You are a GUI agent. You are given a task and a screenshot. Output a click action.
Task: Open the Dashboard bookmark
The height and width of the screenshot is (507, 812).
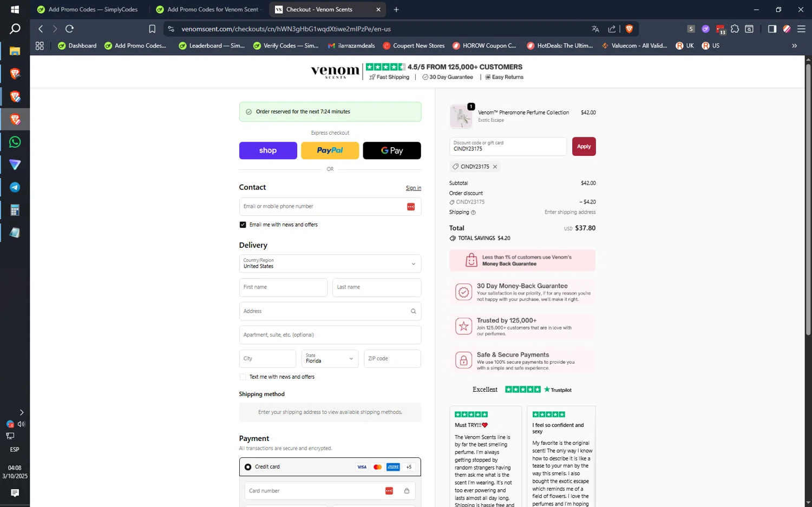pos(77,46)
